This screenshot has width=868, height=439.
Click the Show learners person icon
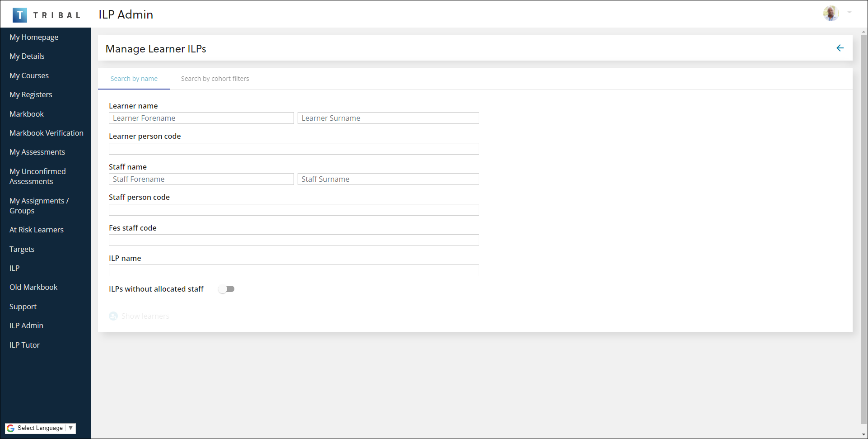click(x=113, y=316)
